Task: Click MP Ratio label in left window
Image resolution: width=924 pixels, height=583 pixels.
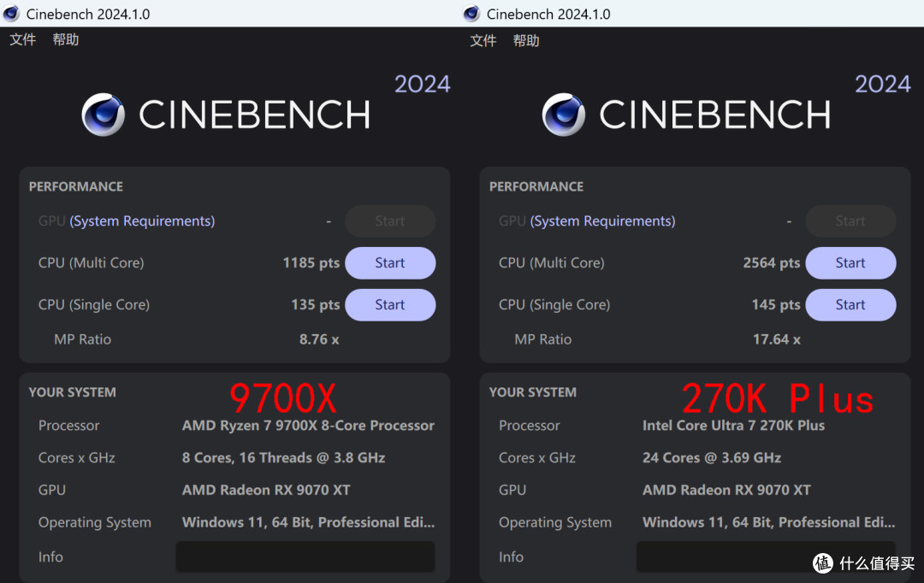Action: click(82, 339)
